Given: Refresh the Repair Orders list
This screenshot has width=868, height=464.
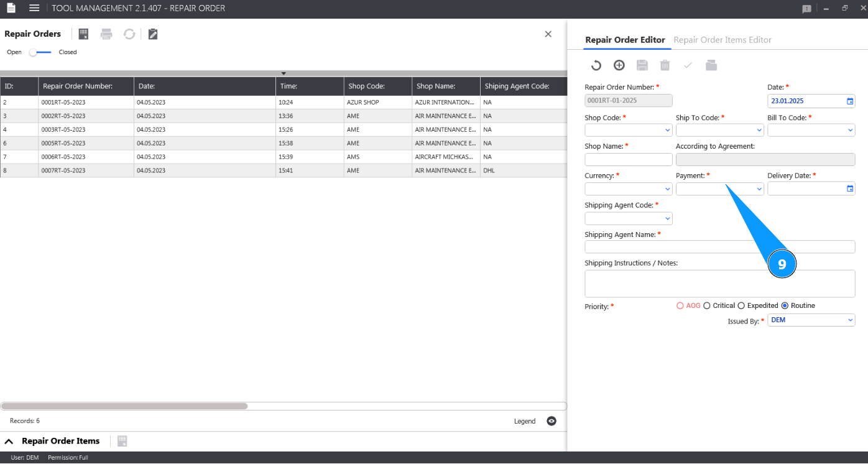Looking at the screenshot, I should (x=129, y=34).
